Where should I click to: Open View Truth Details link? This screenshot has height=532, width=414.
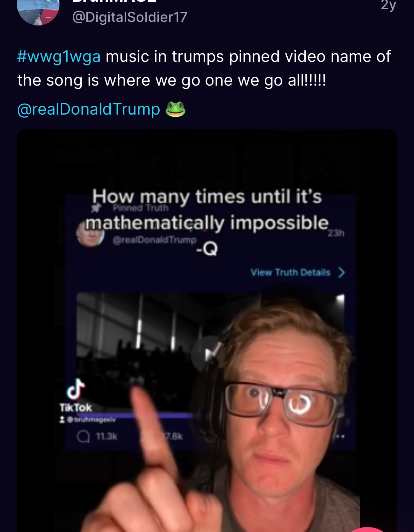tap(291, 272)
